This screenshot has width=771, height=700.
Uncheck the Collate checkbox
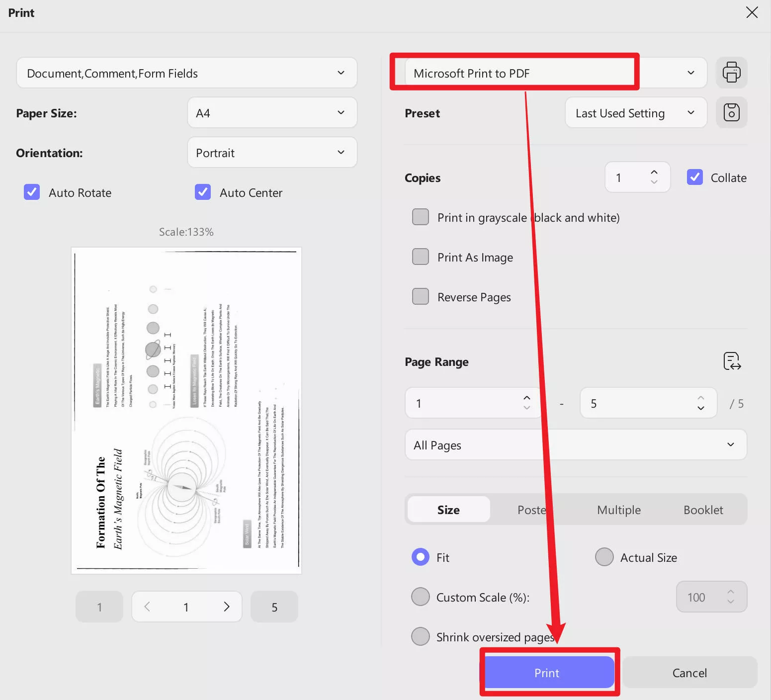coord(694,177)
